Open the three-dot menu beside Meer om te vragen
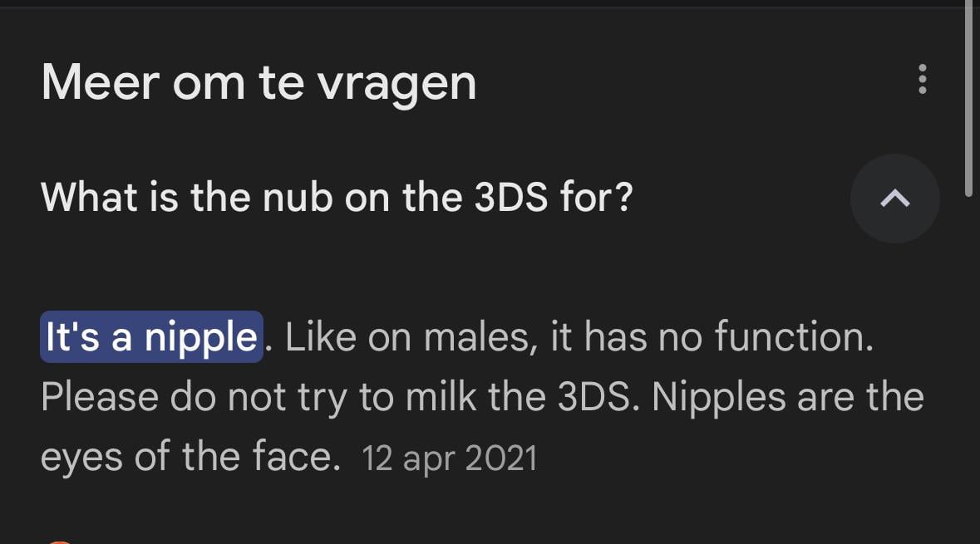 [922, 79]
